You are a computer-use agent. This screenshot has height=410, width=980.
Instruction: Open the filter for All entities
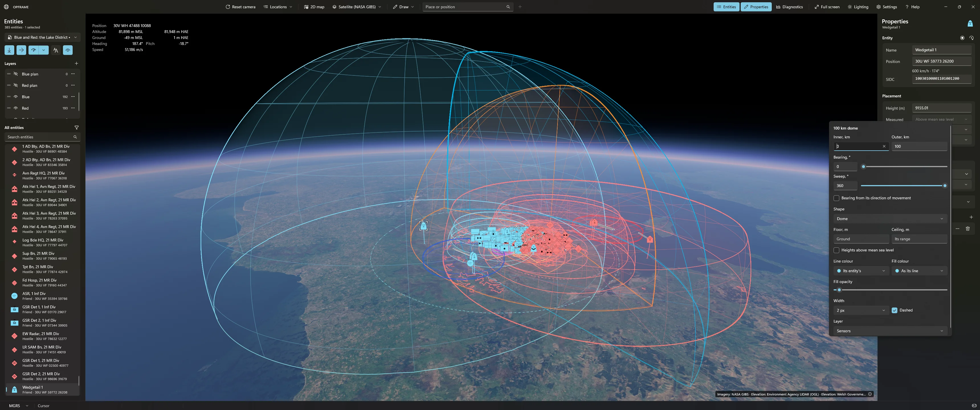click(x=76, y=128)
